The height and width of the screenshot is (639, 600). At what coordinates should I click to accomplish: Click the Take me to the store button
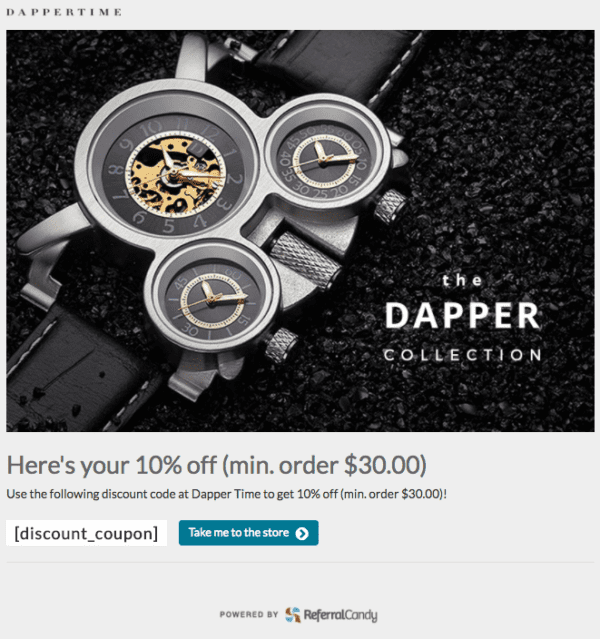click(x=249, y=533)
